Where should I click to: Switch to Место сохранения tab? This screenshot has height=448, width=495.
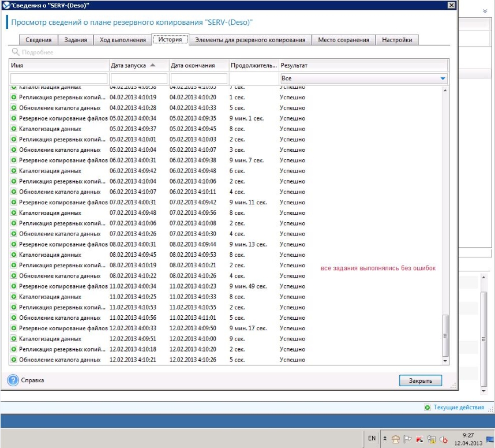pos(343,40)
